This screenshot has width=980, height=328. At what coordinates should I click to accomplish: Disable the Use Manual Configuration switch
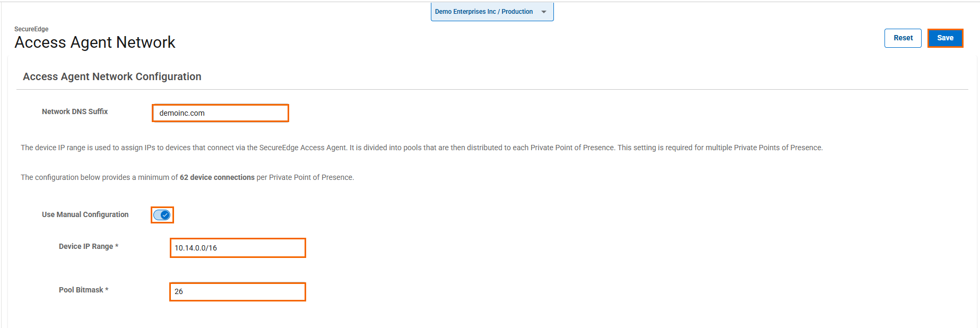[162, 215]
